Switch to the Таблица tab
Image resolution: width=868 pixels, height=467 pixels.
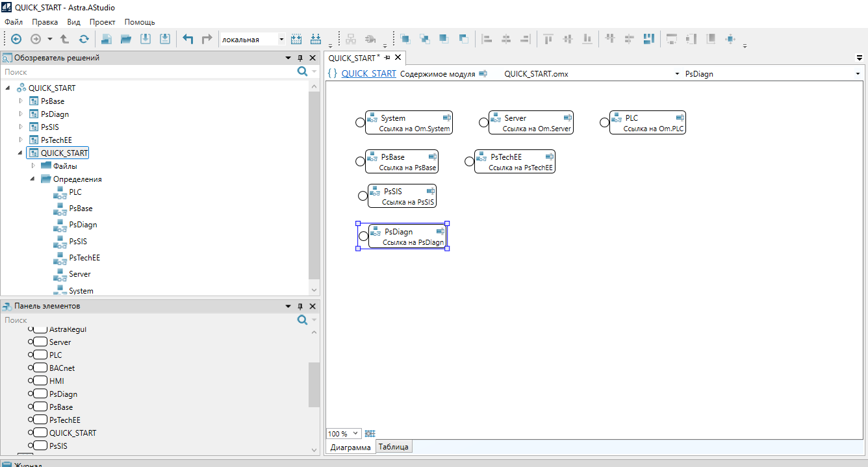coord(393,447)
